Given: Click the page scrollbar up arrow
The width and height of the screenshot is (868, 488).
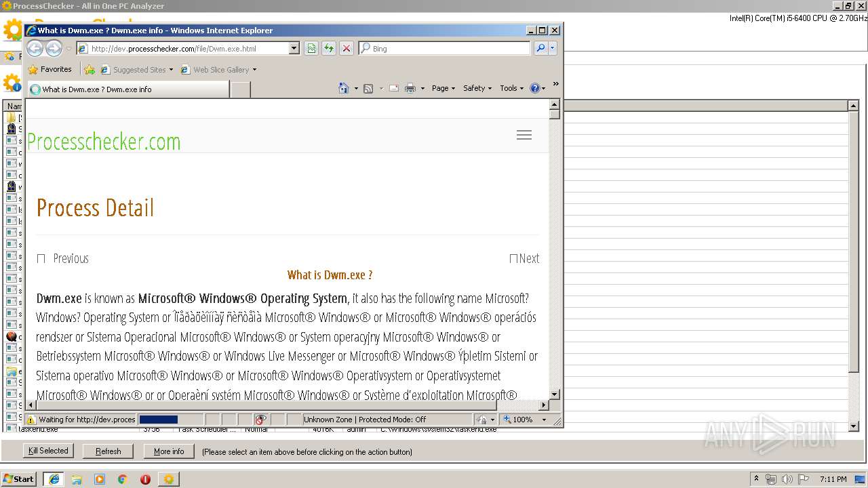Looking at the screenshot, I should pyautogui.click(x=554, y=104).
